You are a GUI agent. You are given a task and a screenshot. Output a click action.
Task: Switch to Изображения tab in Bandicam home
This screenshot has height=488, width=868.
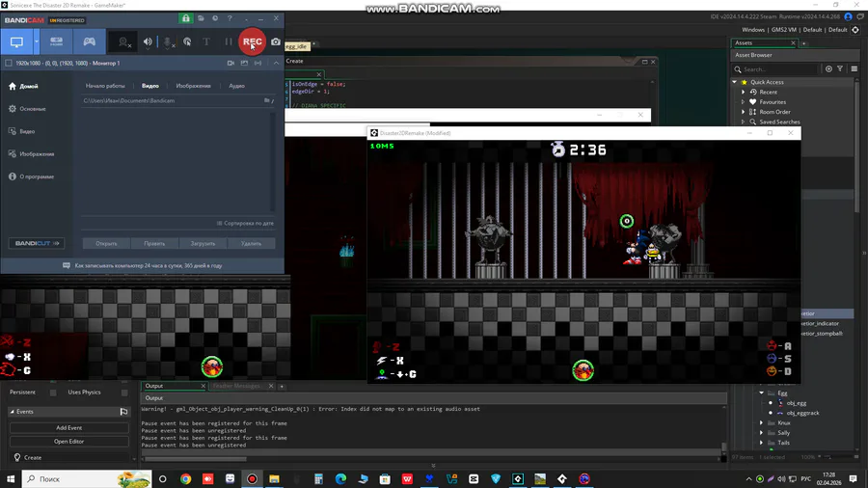(x=193, y=86)
